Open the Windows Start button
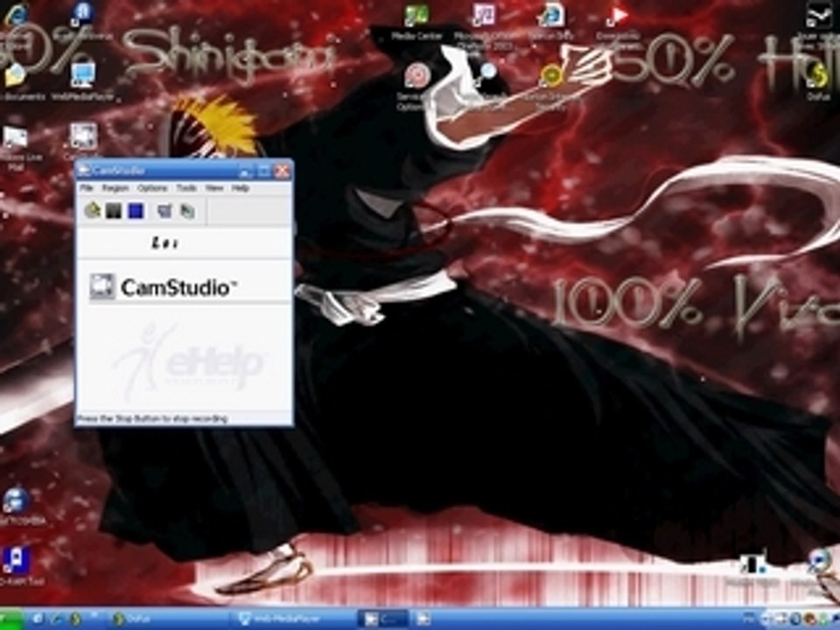The height and width of the screenshot is (630, 840). (11, 619)
